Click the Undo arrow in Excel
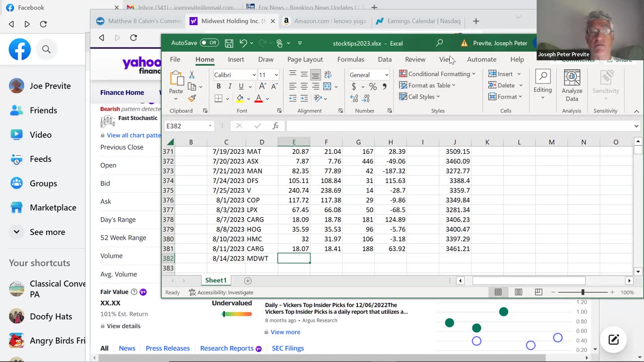Screen dimensions: 644x362 coord(243,43)
